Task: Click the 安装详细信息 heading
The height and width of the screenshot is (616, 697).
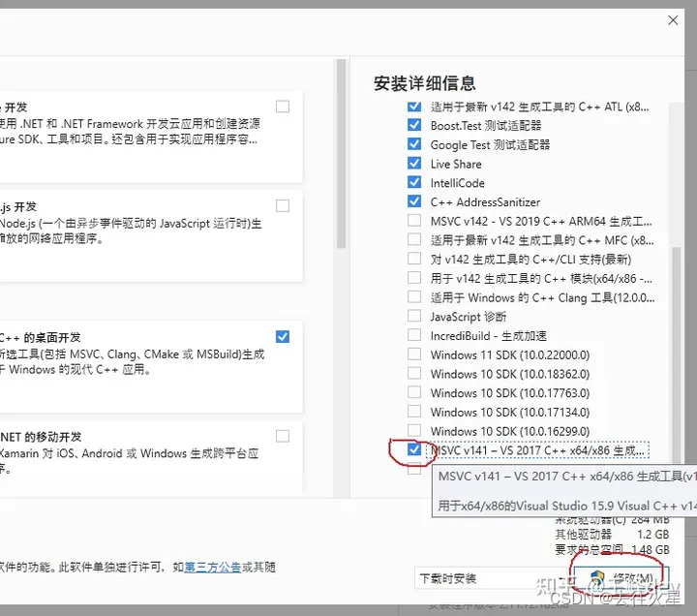Action: click(425, 83)
